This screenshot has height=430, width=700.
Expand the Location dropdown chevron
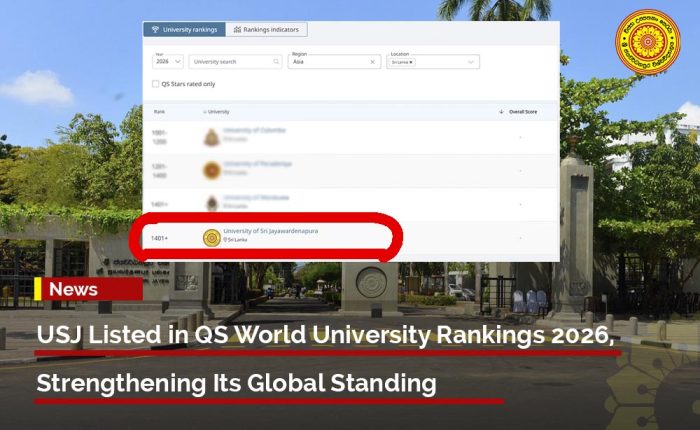tap(473, 61)
